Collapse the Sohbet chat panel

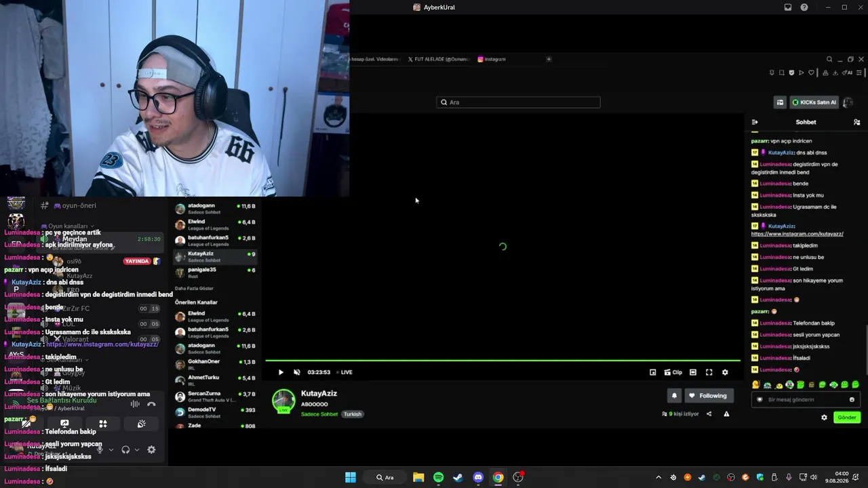pyautogui.click(x=755, y=122)
